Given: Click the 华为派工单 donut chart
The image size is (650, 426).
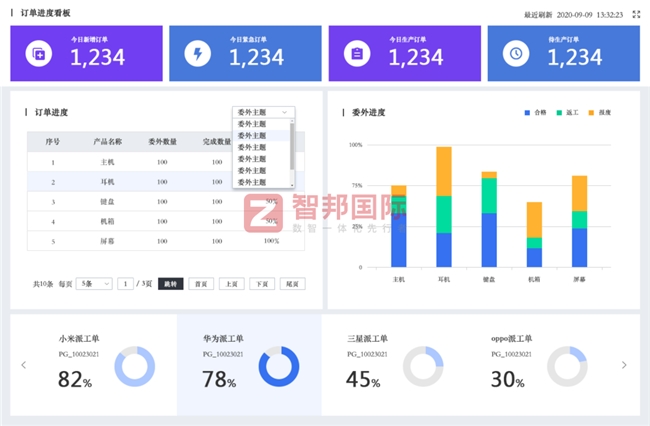Looking at the screenshot, I should pyautogui.click(x=279, y=367).
